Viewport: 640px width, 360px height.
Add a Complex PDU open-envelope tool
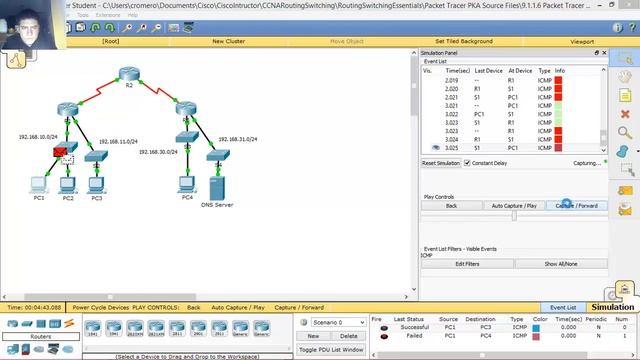coord(625,209)
